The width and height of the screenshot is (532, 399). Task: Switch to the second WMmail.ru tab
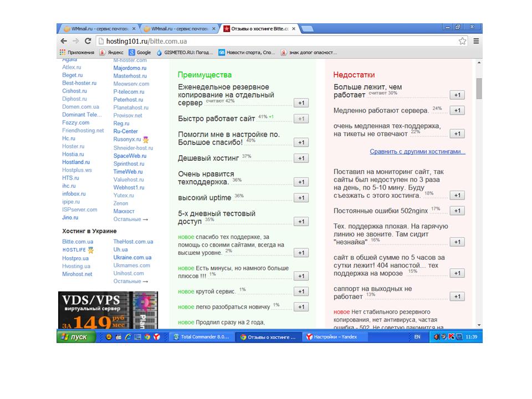point(179,29)
